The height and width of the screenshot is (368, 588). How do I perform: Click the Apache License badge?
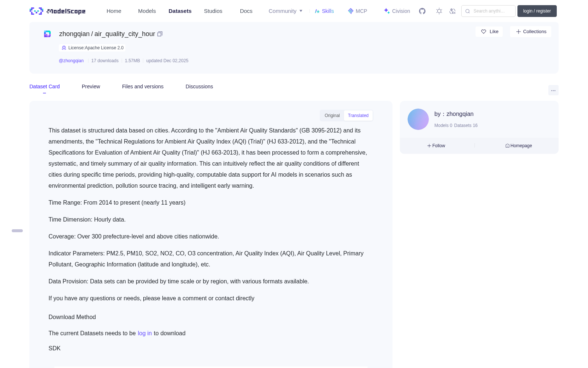pos(92,48)
